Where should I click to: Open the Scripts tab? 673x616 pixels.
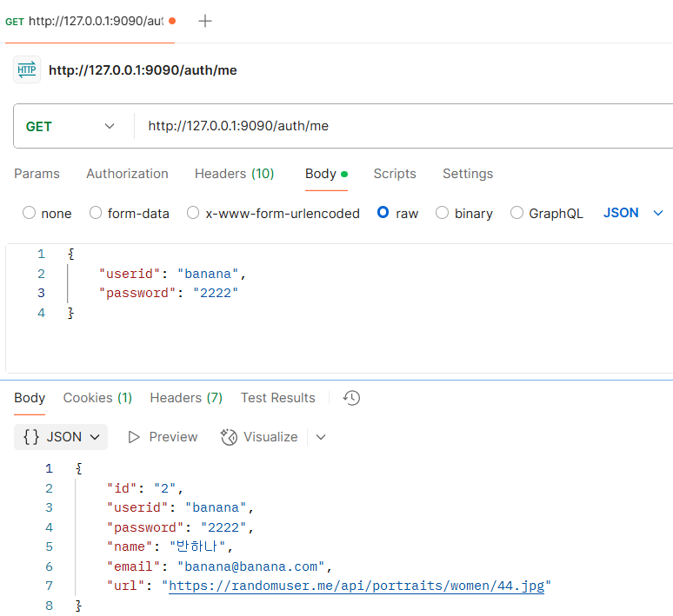395,174
